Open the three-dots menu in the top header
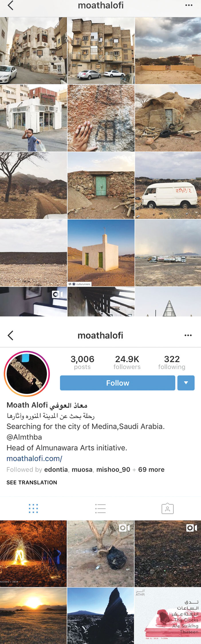This screenshot has height=644, width=201. (x=189, y=5)
